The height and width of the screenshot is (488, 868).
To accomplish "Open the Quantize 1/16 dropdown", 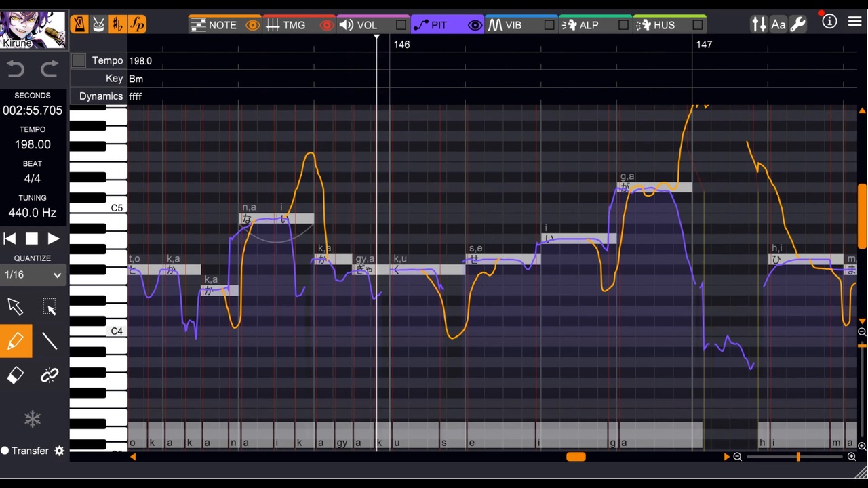I will click(x=33, y=274).
